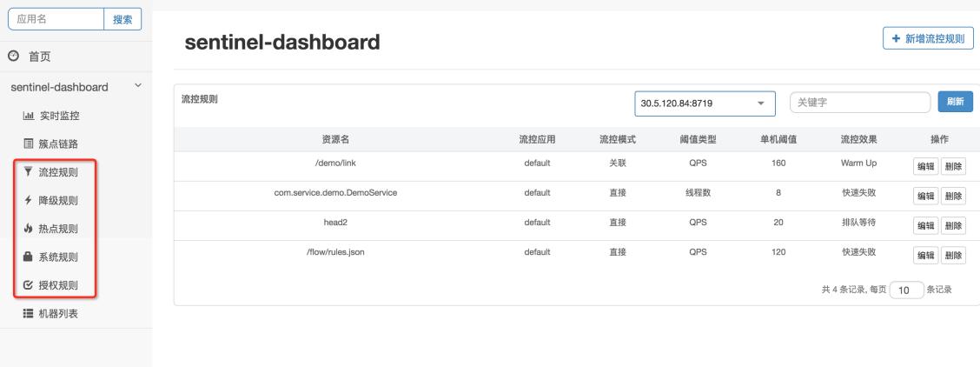Click 删除 for the head2 rule
Image resolution: width=980 pixels, height=367 pixels.
pos(953,226)
